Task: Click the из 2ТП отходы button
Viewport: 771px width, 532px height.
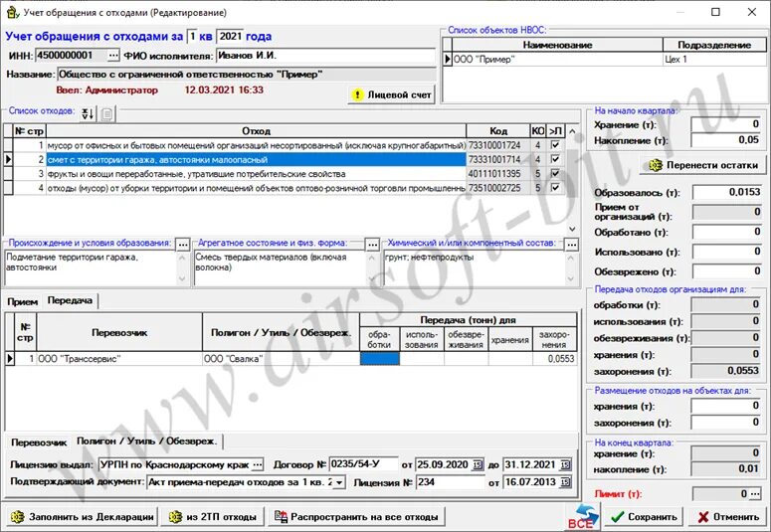Action: [213, 517]
